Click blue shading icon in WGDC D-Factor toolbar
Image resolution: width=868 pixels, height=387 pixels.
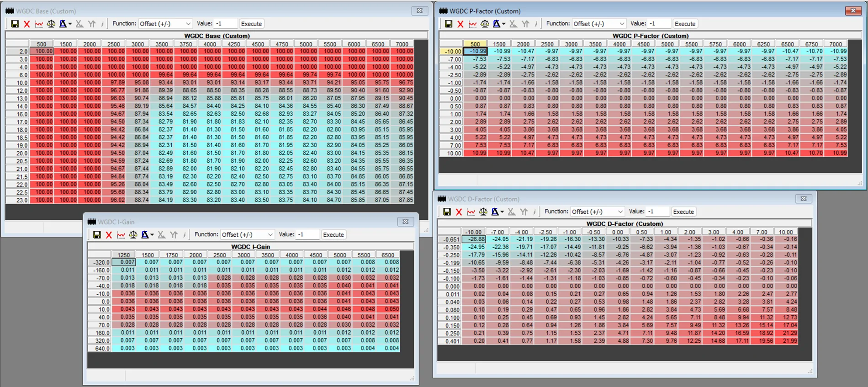(494, 212)
